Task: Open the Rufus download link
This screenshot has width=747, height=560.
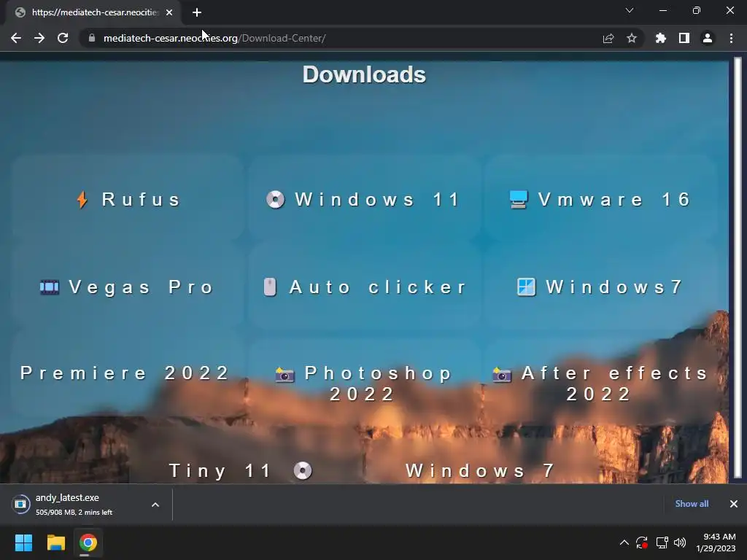Action: click(128, 199)
